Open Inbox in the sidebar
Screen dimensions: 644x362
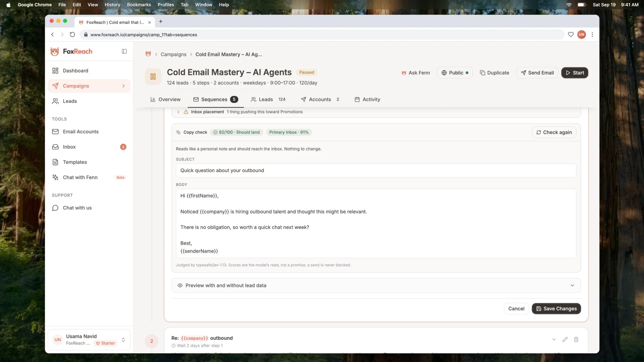pyautogui.click(x=89, y=147)
